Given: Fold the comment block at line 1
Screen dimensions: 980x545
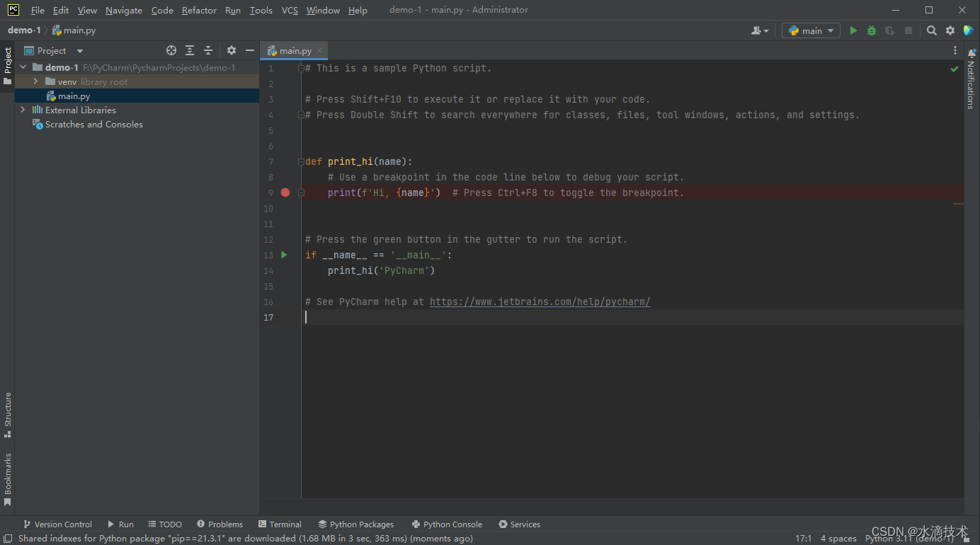Looking at the screenshot, I should 301,68.
